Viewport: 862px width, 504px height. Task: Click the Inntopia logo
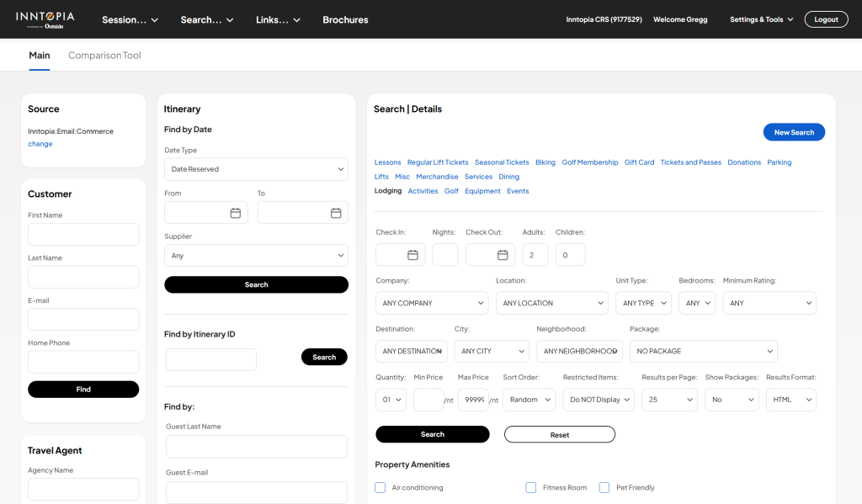coord(45,19)
